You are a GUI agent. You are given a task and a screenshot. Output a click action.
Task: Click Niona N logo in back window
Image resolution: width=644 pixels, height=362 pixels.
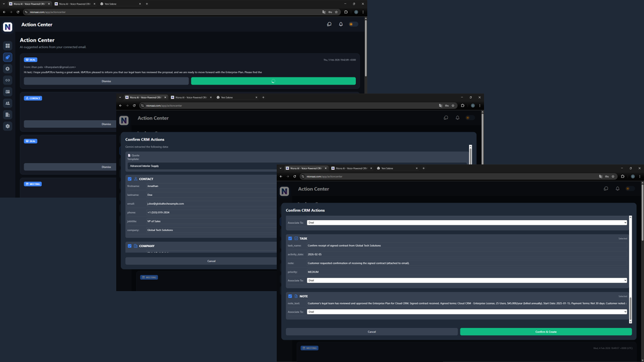pyautogui.click(x=8, y=27)
